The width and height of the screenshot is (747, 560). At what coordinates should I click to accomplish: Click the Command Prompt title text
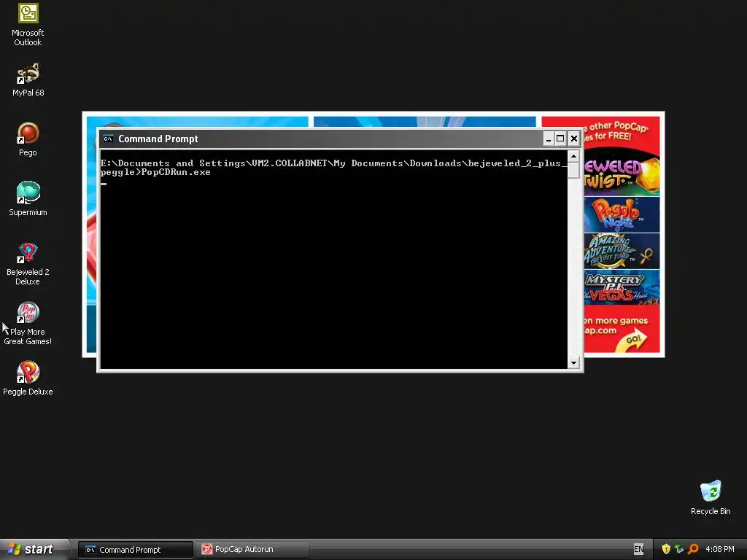coord(158,139)
